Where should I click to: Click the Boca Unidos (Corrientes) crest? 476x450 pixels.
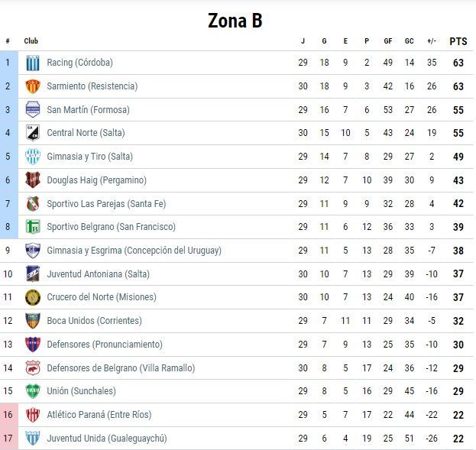(x=32, y=321)
